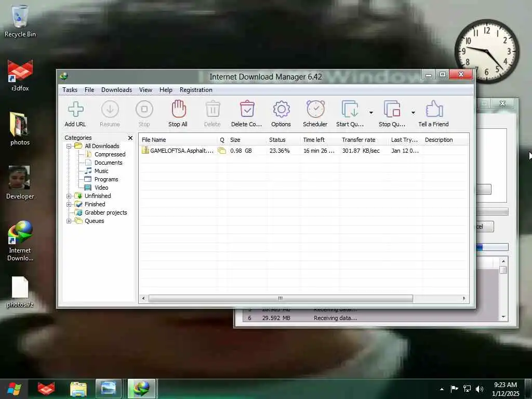Screen dimensions: 532x399
Task: Select Grabber projects in categories
Action: [x=106, y=212]
